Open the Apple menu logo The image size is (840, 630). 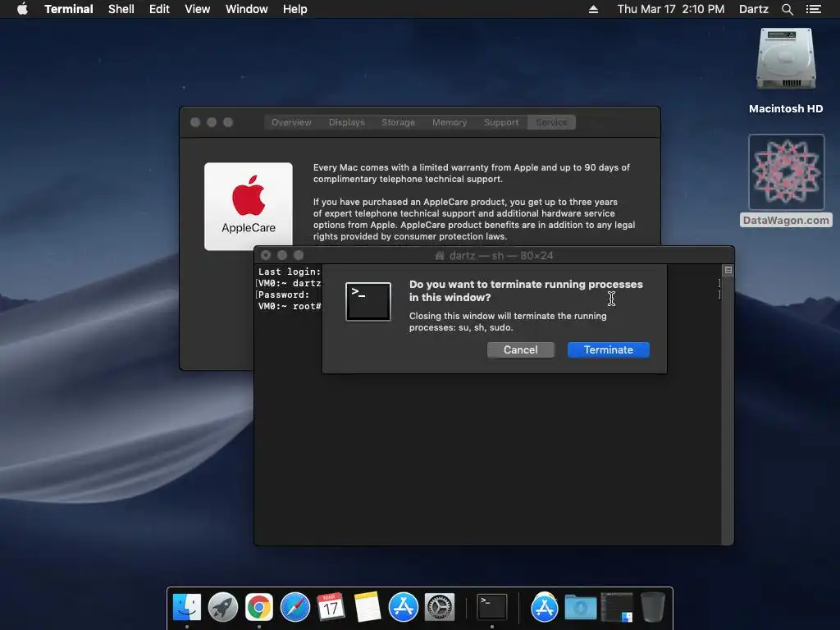(x=22, y=9)
